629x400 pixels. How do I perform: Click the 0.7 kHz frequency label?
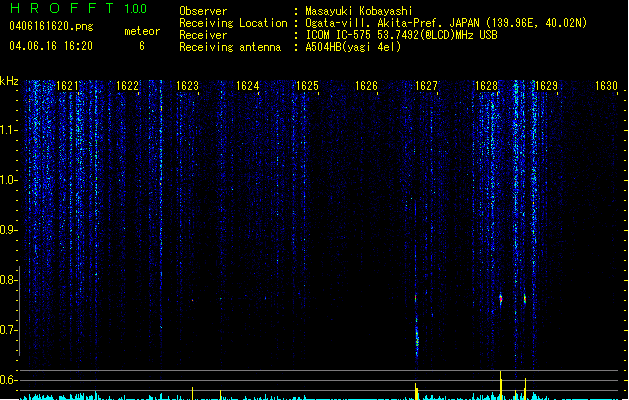point(8,330)
